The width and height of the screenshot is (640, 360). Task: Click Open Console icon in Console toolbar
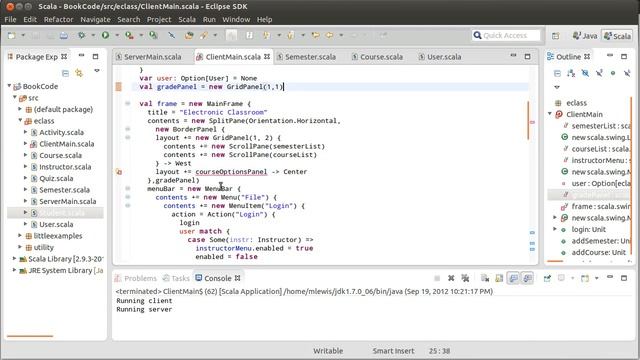pyautogui.click(x=585, y=278)
